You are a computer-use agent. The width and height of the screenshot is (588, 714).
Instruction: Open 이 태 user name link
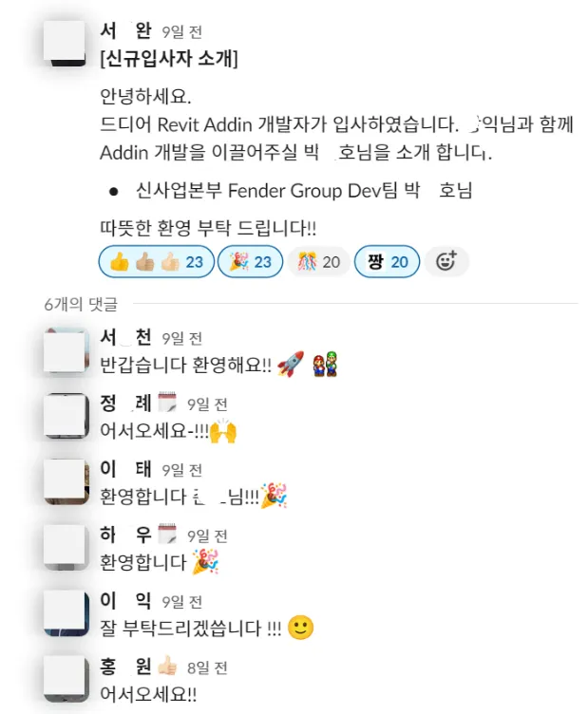125,469
